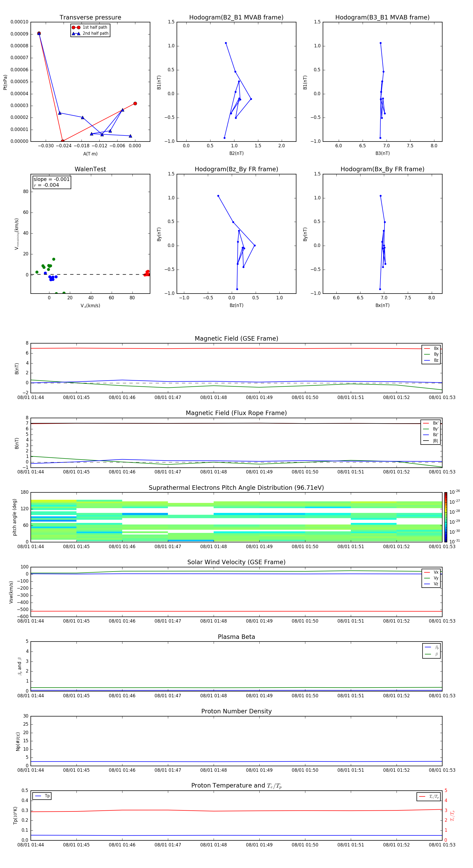Viewport: 473px width, 868px height.
Task: Select Vz in the solar wind velocity legend
Action: click(x=431, y=584)
